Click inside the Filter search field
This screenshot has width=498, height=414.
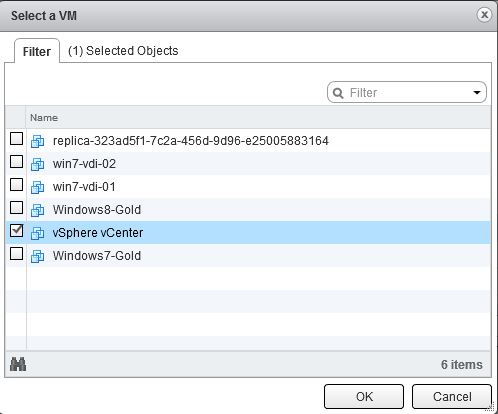coord(407,92)
